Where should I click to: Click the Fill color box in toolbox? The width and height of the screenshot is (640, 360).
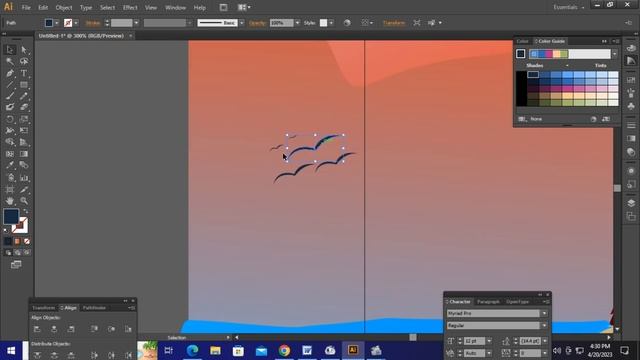pyautogui.click(x=11, y=216)
